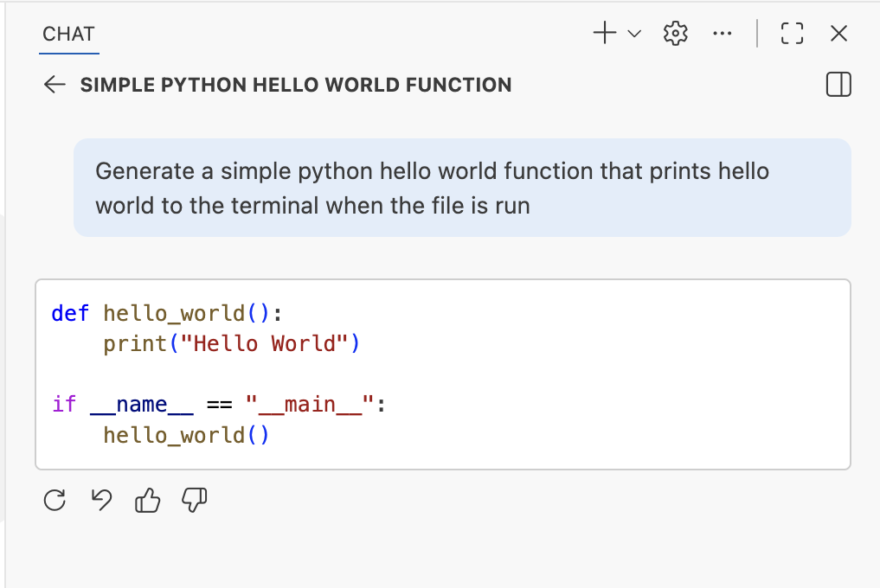
Task: Maximize the chat panel with the brackets icon
Action: click(792, 33)
